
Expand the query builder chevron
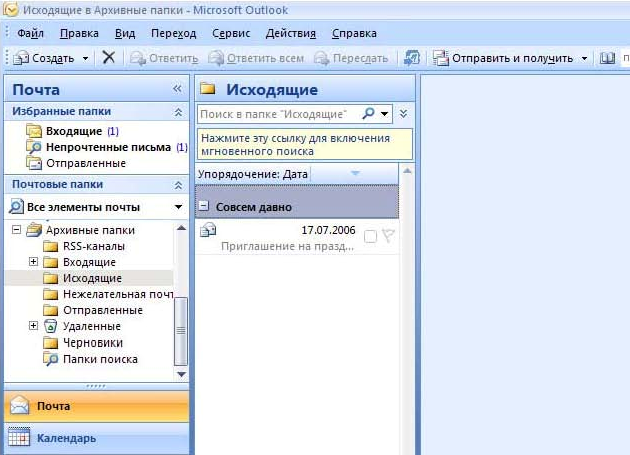point(403,114)
